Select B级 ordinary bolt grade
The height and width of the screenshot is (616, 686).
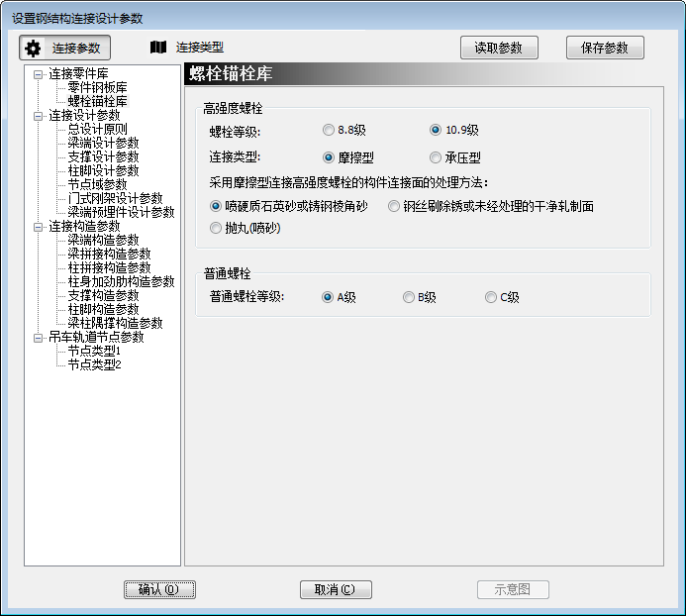coord(409,297)
